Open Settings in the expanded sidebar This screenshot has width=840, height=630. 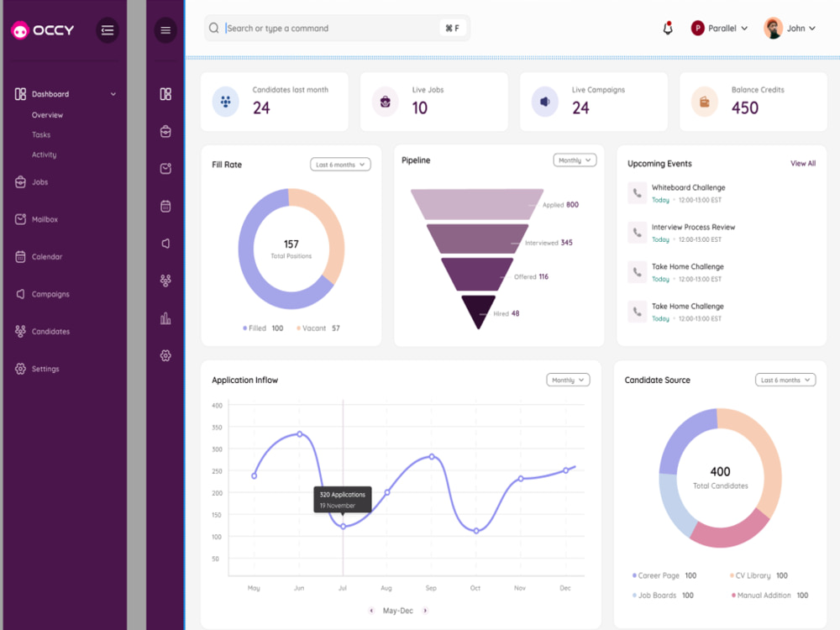click(37, 369)
